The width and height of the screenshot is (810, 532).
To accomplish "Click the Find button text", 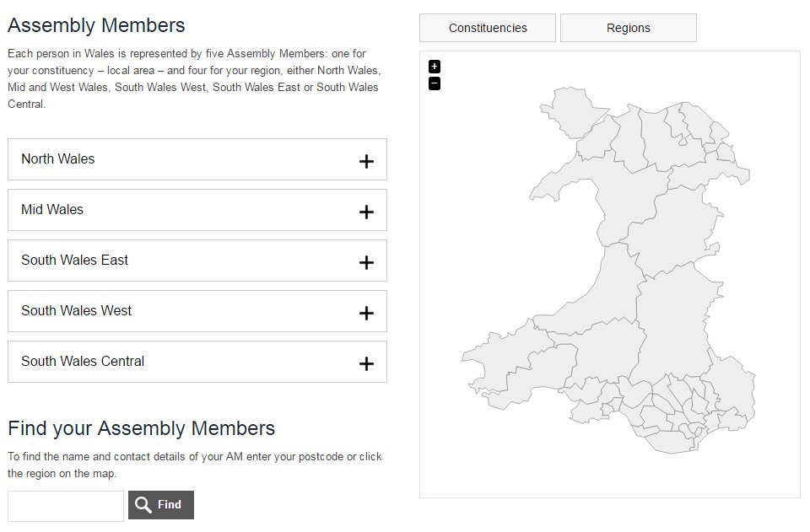I will [170, 505].
